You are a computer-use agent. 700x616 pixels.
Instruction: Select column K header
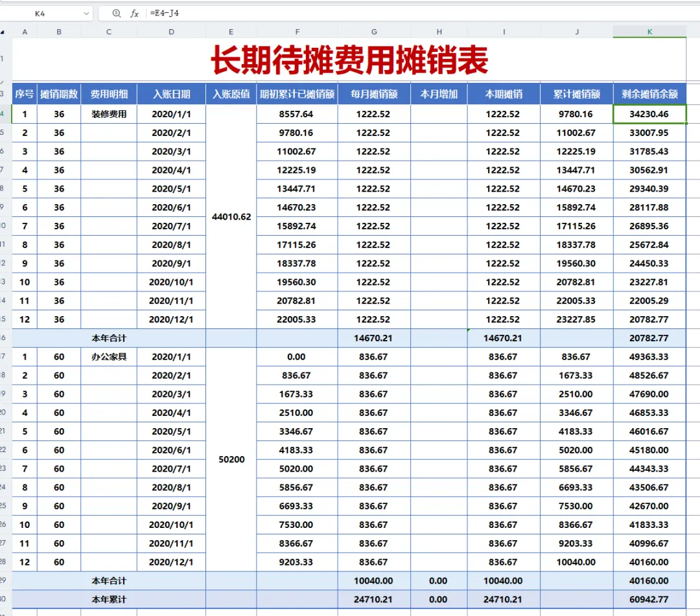click(649, 32)
